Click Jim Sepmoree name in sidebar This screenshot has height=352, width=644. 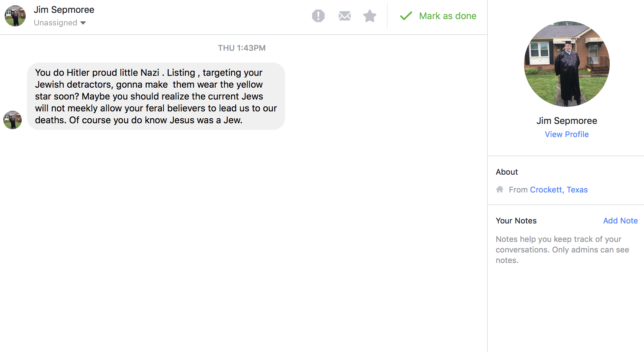click(567, 121)
